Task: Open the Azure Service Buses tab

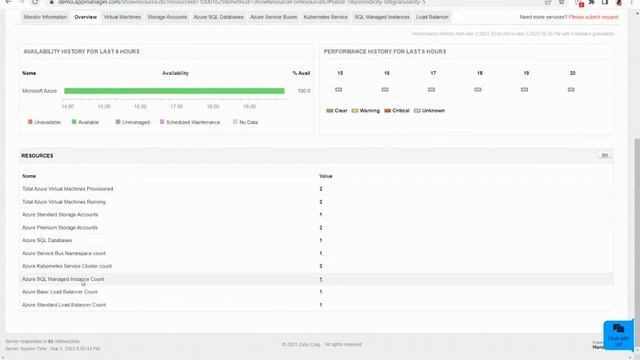Action: (x=273, y=17)
